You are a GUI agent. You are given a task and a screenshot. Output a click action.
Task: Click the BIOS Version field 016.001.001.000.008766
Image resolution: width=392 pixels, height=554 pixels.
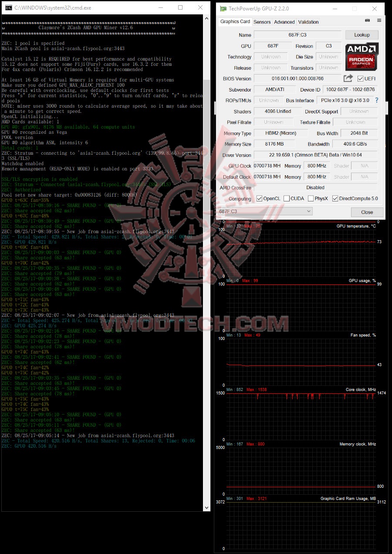click(x=297, y=78)
